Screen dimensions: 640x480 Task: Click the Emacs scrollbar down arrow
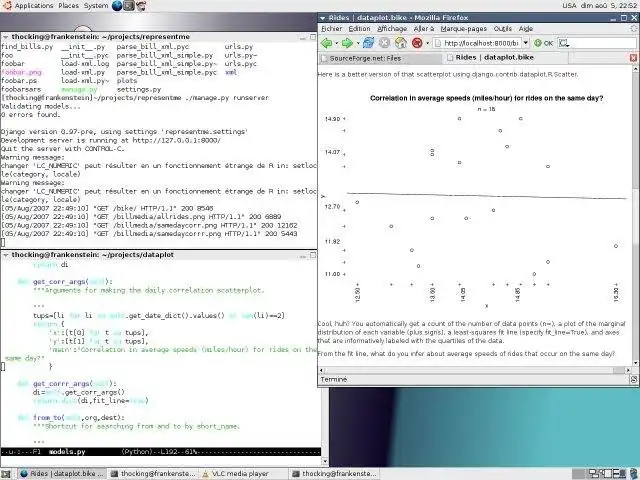click(x=325, y=461)
